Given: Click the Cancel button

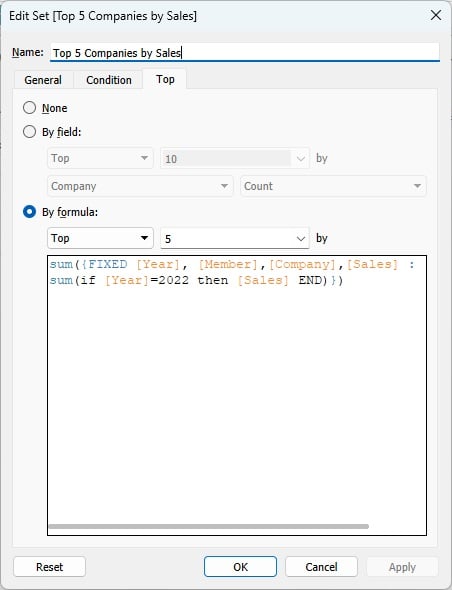Looking at the screenshot, I should (321, 567).
